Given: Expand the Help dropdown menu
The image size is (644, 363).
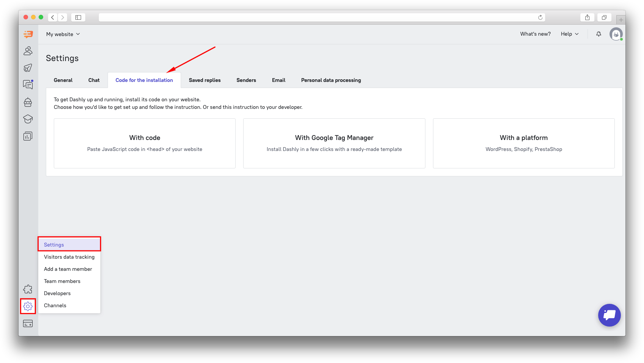Looking at the screenshot, I should point(570,34).
